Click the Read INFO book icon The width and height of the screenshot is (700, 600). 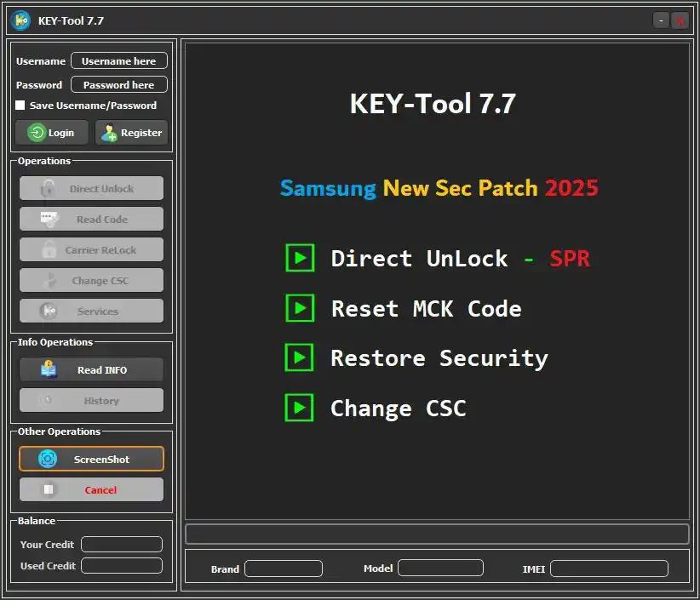[x=49, y=370]
